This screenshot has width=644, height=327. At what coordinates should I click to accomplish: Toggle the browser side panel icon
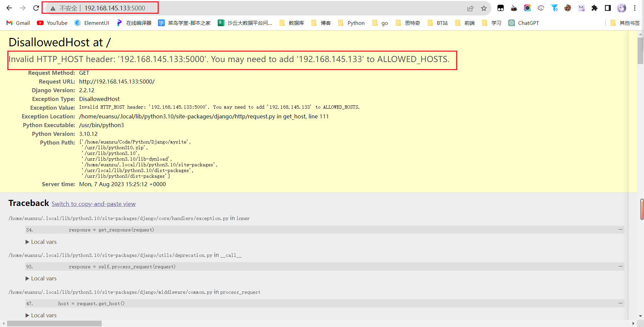tap(608, 8)
